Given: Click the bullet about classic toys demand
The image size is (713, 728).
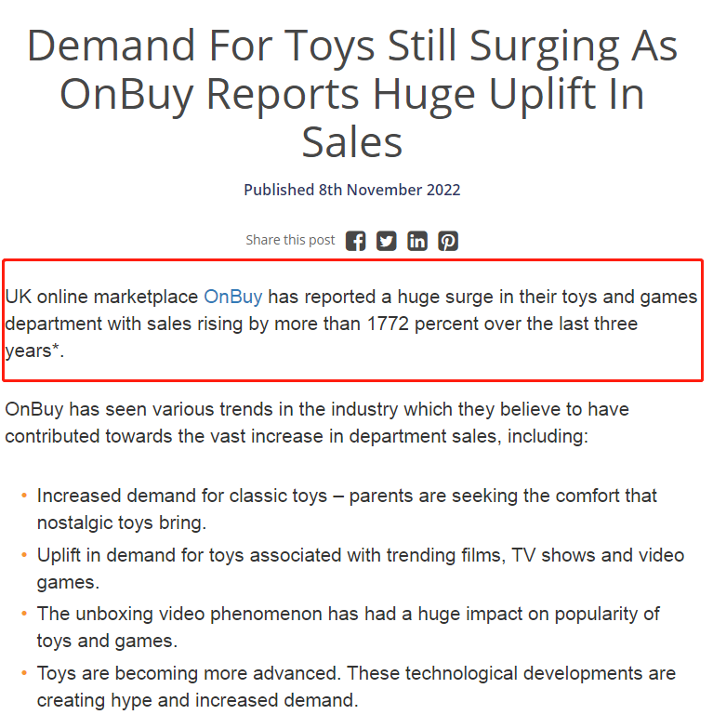Looking at the screenshot, I should click(x=347, y=510).
